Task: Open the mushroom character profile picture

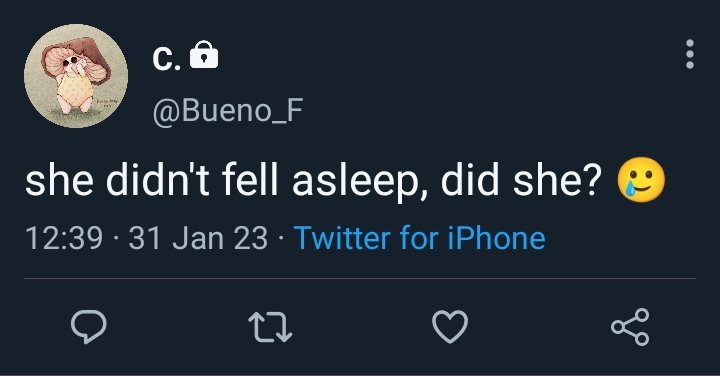Action: (76, 76)
